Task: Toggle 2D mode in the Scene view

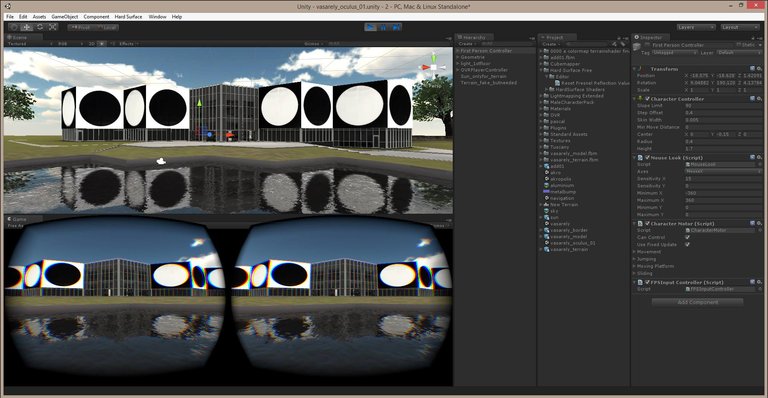Action: 91,44
